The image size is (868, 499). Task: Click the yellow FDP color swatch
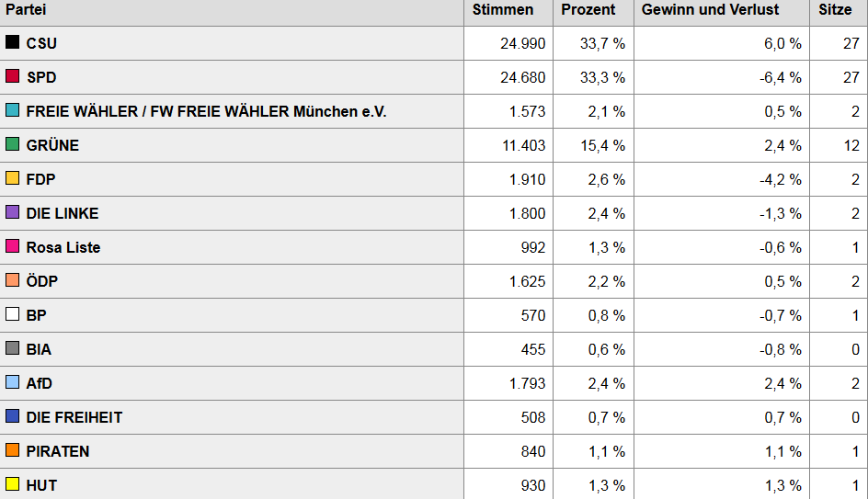click(13, 178)
